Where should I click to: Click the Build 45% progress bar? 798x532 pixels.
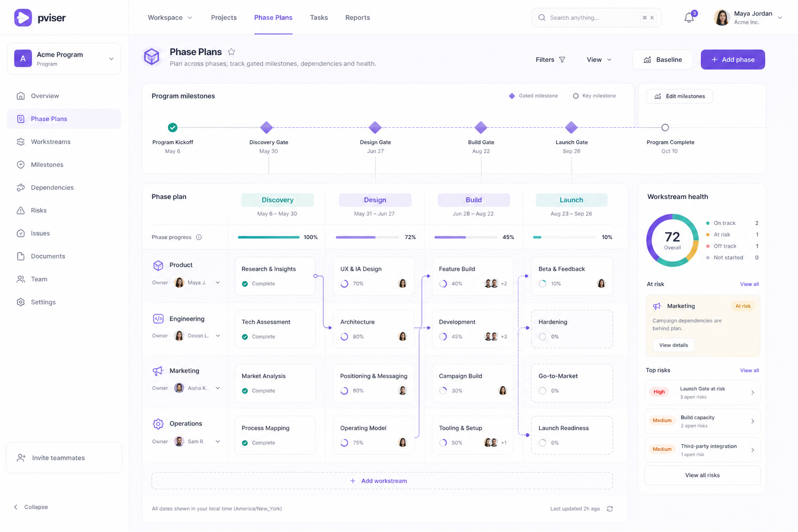click(x=465, y=237)
